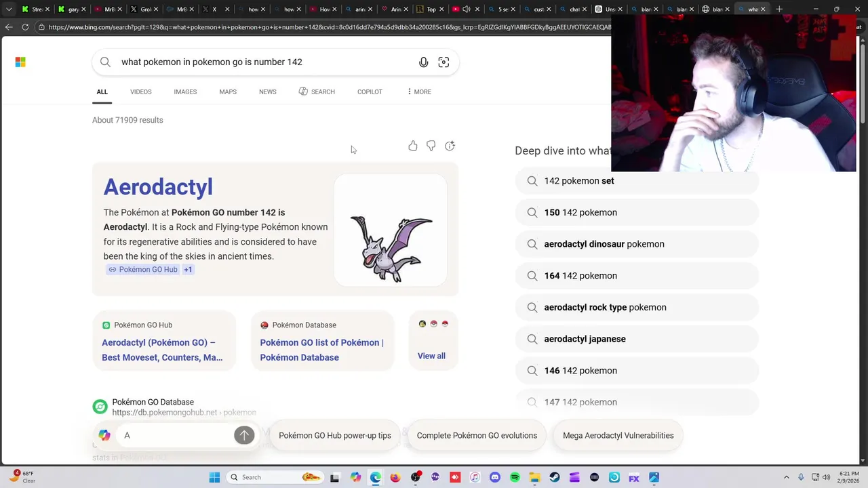The height and width of the screenshot is (488, 868).
Task: Open Firefox from taskbar
Action: pos(395,477)
